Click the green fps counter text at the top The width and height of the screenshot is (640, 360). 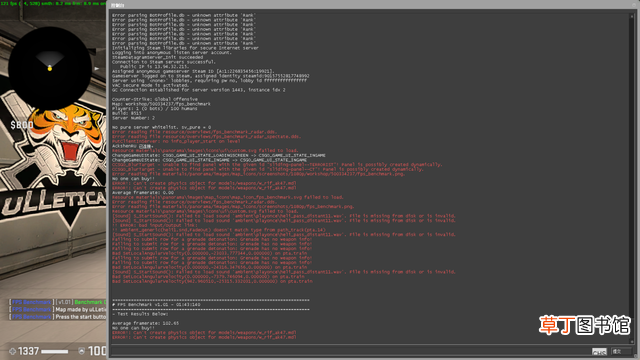(x=53, y=3)
